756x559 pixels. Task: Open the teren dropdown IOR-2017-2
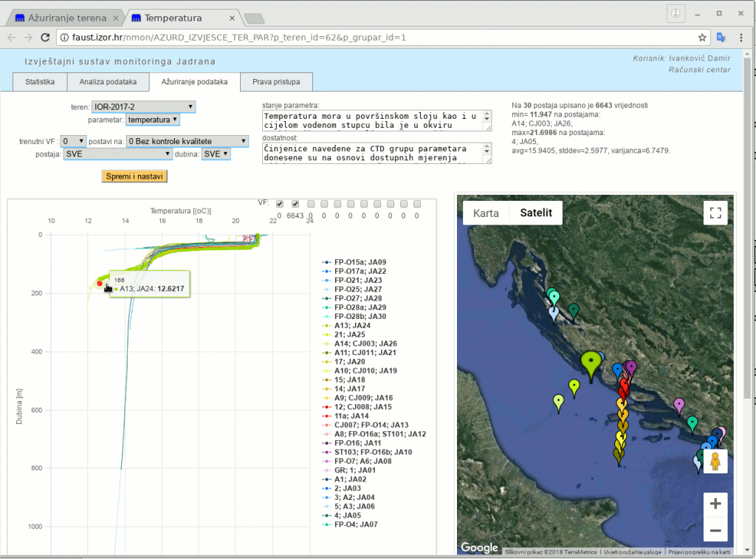pyautogui.click(x=144, y=107)
